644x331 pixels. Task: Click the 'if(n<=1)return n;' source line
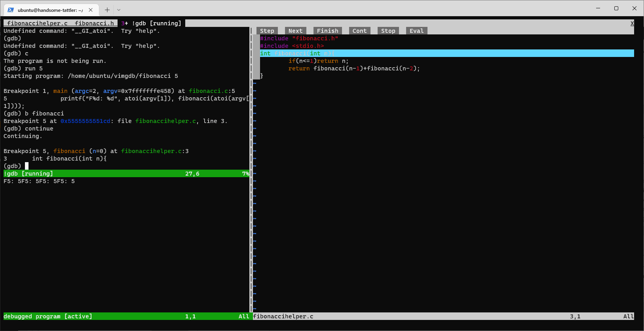point(319,61)
